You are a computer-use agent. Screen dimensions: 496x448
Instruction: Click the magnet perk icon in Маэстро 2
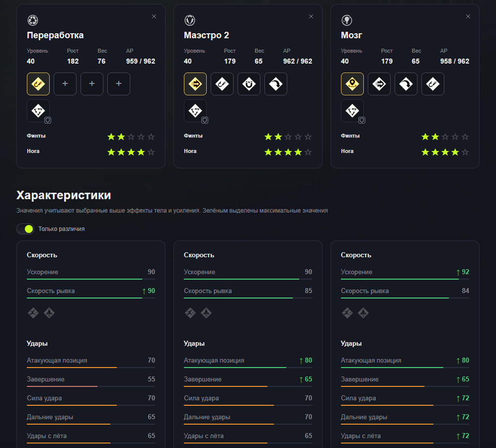click(x=249, y=84)
